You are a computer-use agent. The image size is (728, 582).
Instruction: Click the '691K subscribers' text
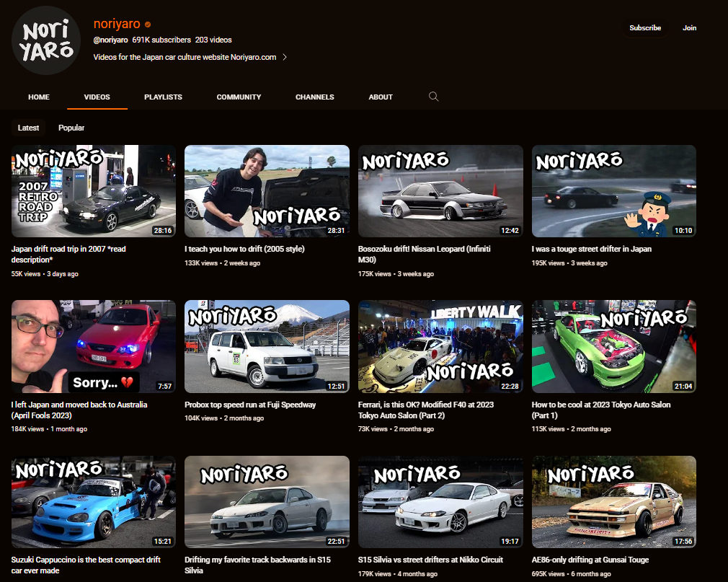(x=161, y=40)
